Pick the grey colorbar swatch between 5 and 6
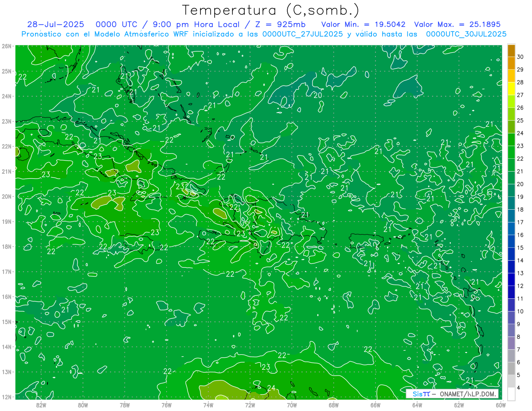The height and width of the screenshot is (411, 532). tap(511, 368)
